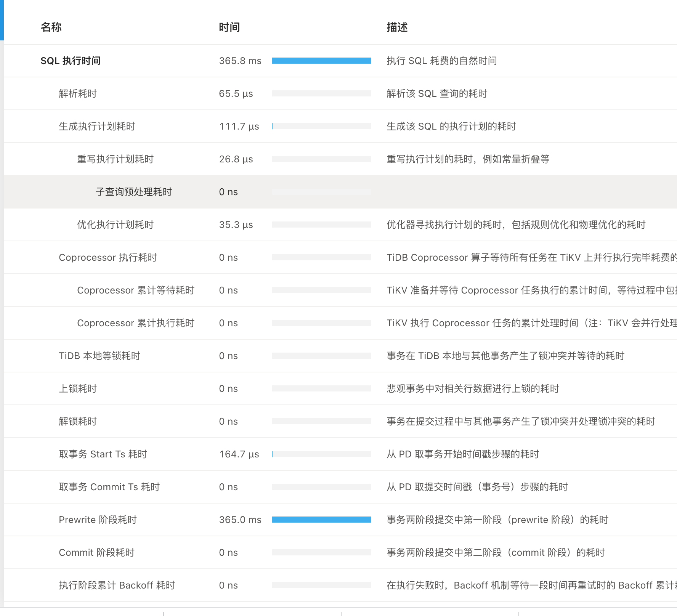Click the description 解析该 SQL 查询的耗时
This screenshot has height=616, width=677.
click(437, 94)
